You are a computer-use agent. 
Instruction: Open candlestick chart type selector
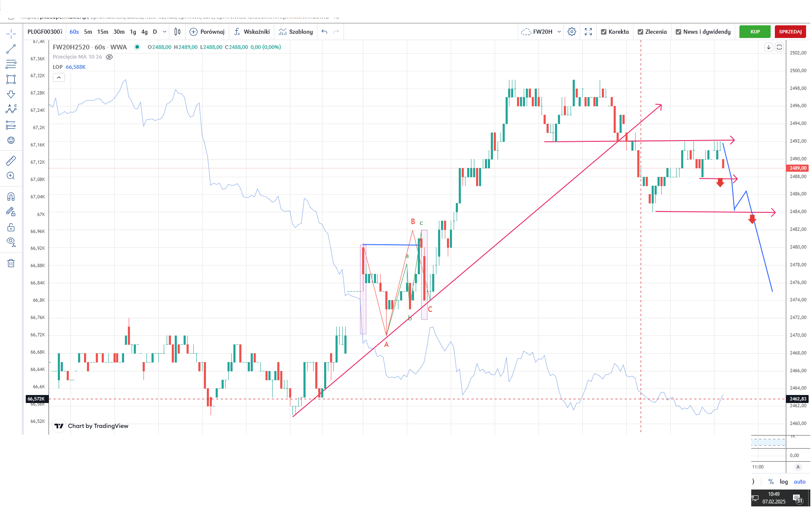point(178,32)
